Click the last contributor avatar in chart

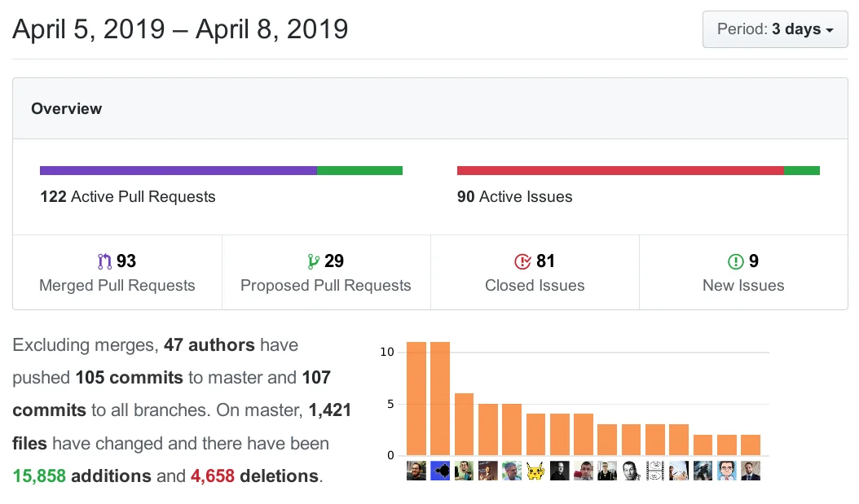(x=751, y=471)
